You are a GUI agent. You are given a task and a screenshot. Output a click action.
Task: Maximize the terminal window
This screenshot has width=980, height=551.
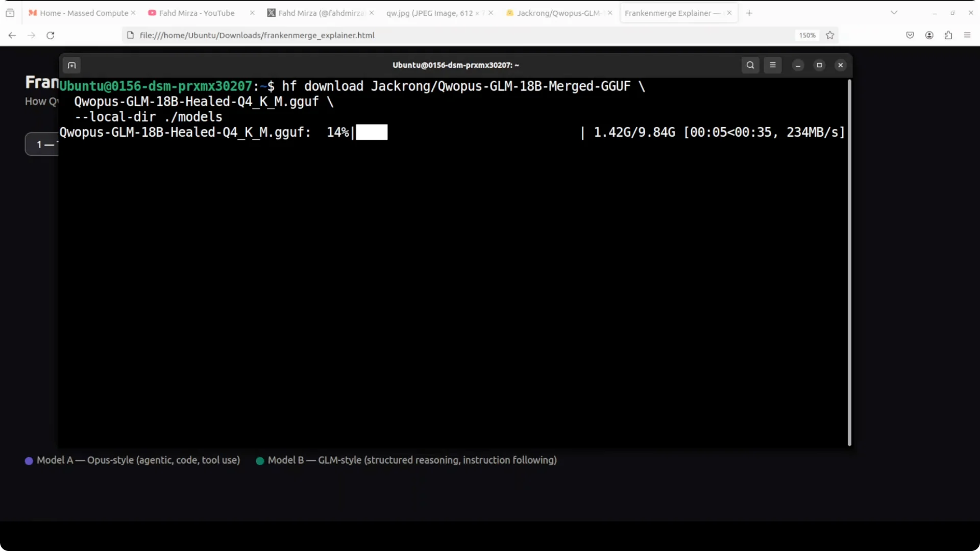coord(819,65)
